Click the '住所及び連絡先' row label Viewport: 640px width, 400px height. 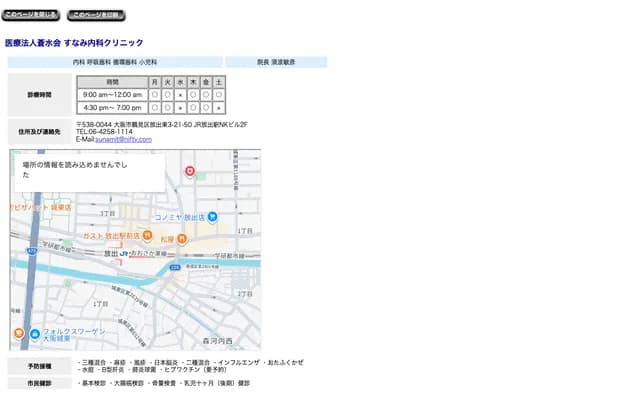pyautogui.click(x=40, y=132)
